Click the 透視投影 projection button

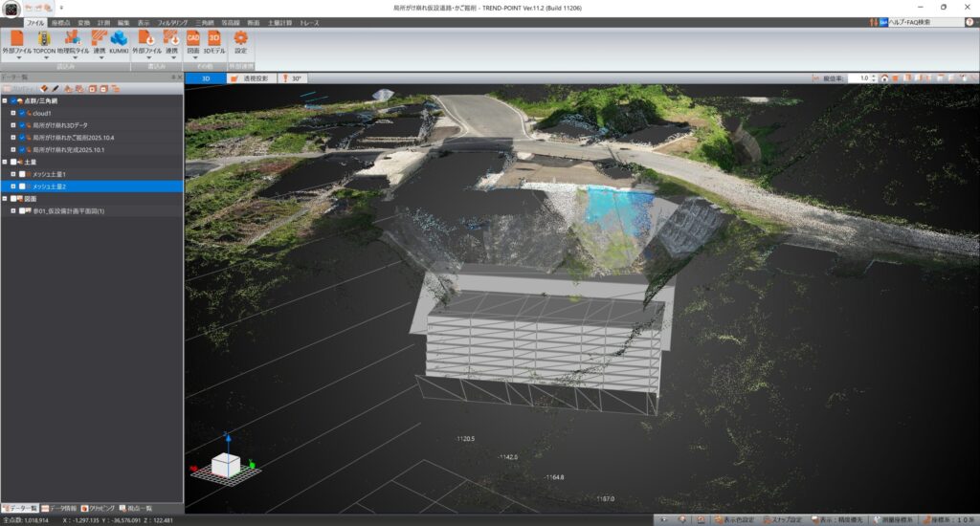(x=252, y=78)
